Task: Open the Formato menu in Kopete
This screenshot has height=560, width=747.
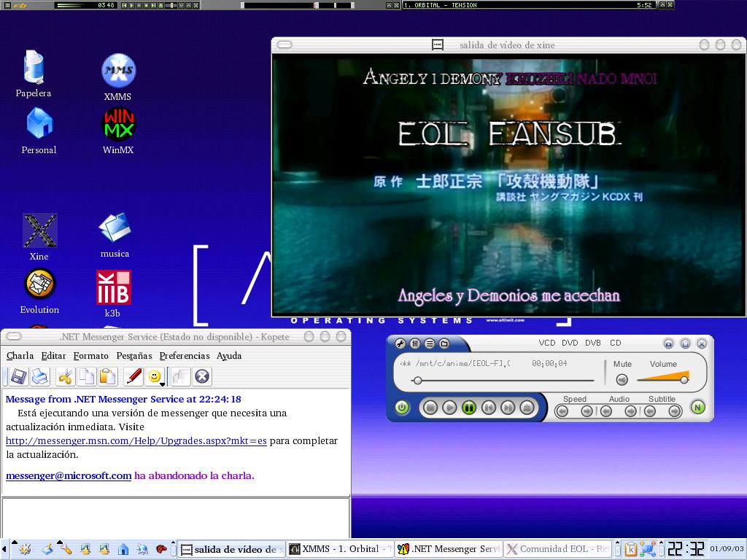Action: coord(91,356)
